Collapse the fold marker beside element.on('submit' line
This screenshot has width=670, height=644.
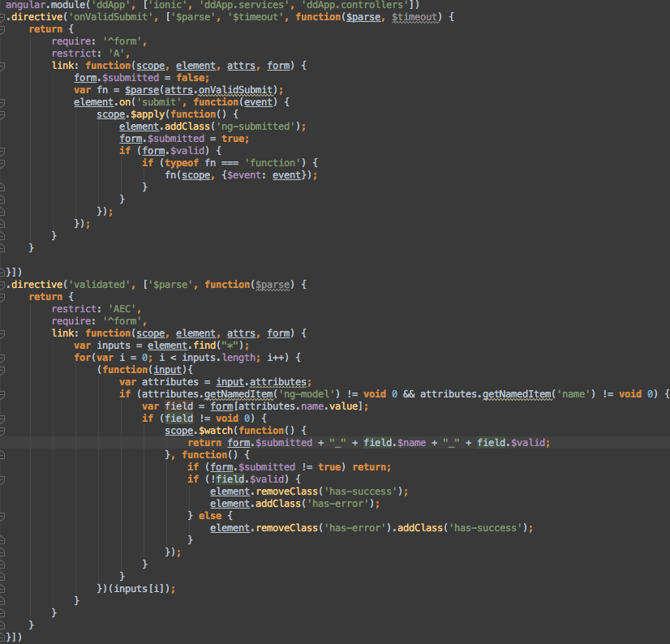click(2, 102)
